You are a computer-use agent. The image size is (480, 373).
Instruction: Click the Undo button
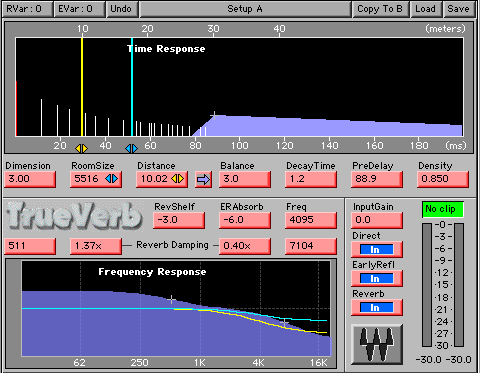point(121,9)
